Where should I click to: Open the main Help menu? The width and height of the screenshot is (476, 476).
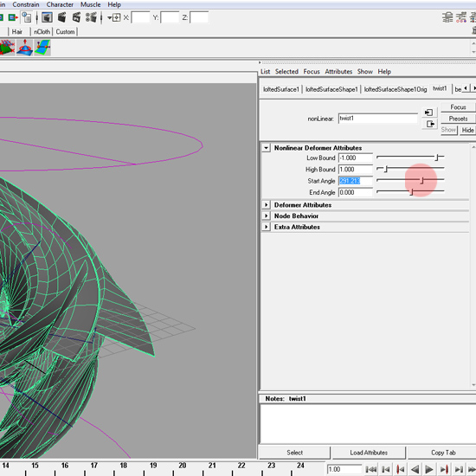pos(114,4)
